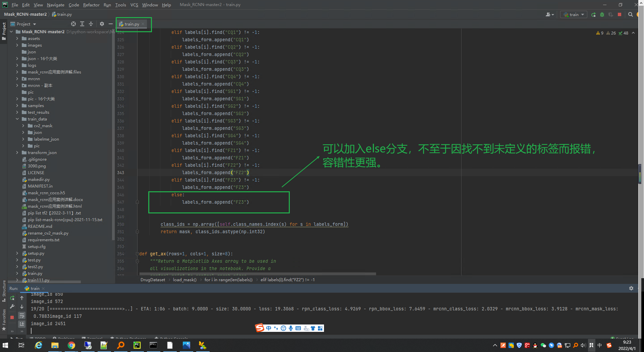This screenshot has height=352, width=644.
Task: Expand the mrcnn folder
Action: point(17,79)
